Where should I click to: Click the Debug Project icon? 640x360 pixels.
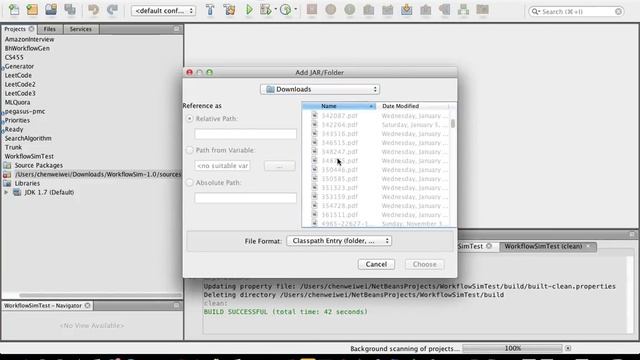click(x=266, y=9)
